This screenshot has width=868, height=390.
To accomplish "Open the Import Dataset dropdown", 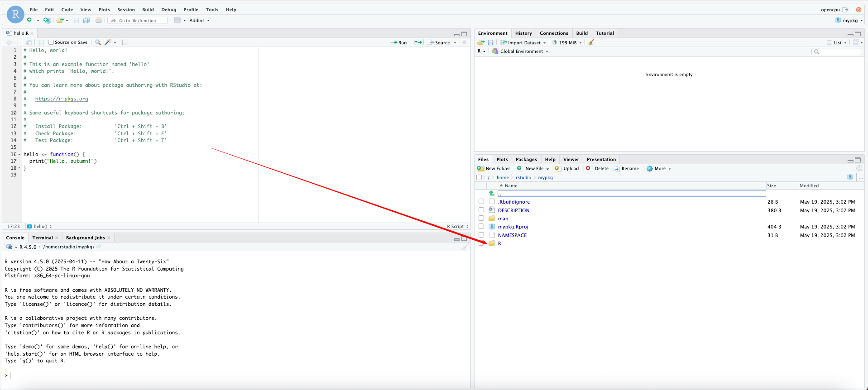I will (523, 43).
